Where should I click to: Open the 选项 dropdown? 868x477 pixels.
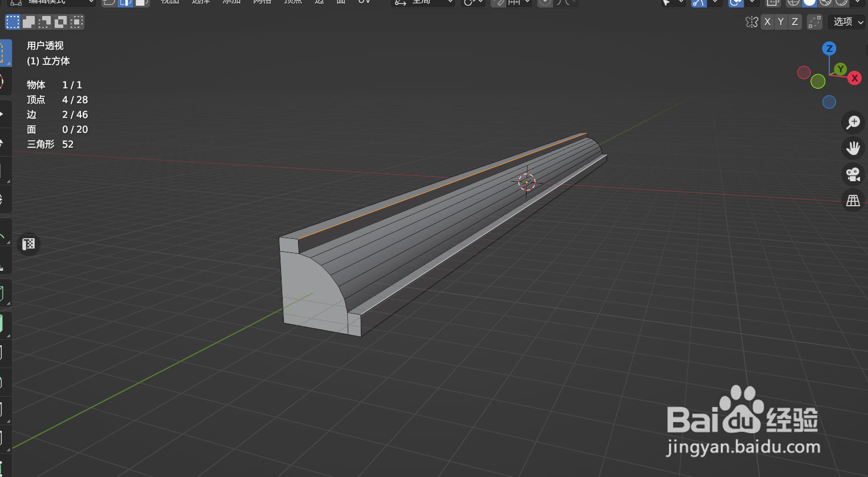pyautogui.click(x=848, y=22)
